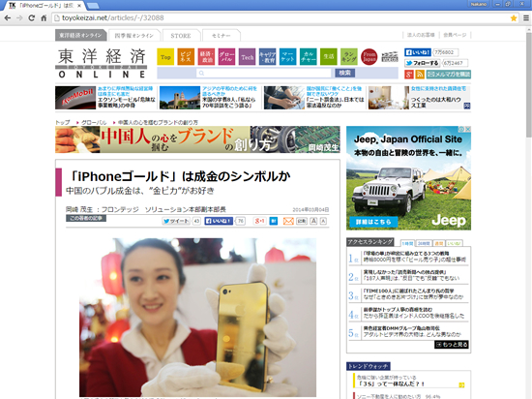Click the site search input field

(264, 73)
